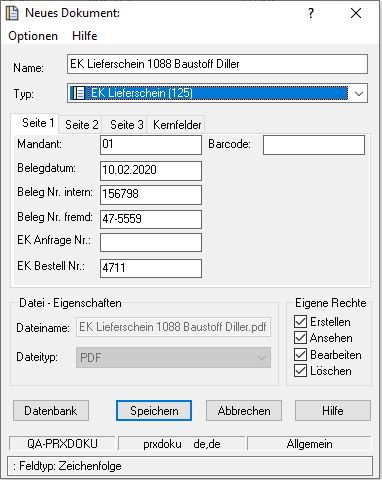
Task: Expand the Typ dropdown arrow
Action: pyautogui.click(x=359, y=93)
